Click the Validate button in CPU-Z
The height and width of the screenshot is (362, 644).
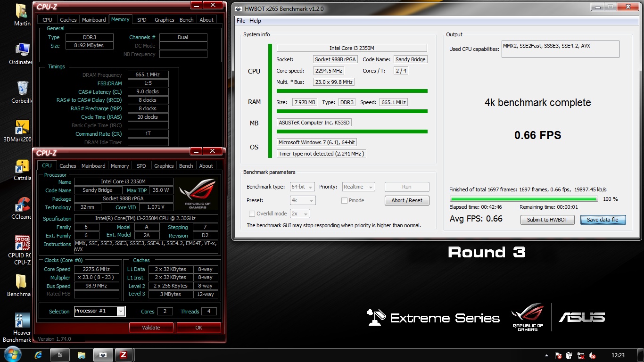pyautogui.click(x=151, y=328)
